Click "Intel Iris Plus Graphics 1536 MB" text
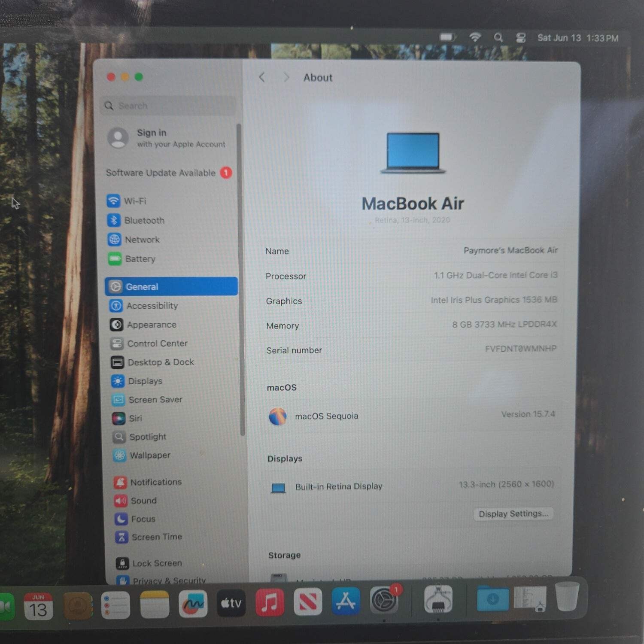The image size is (644, 644). tap(494, 300)
